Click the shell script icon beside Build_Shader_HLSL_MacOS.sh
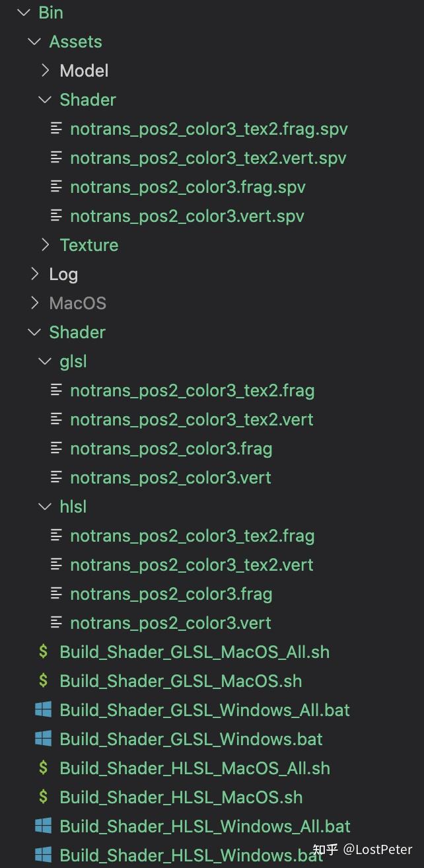 pyautogui.click(x=44, y=797)
